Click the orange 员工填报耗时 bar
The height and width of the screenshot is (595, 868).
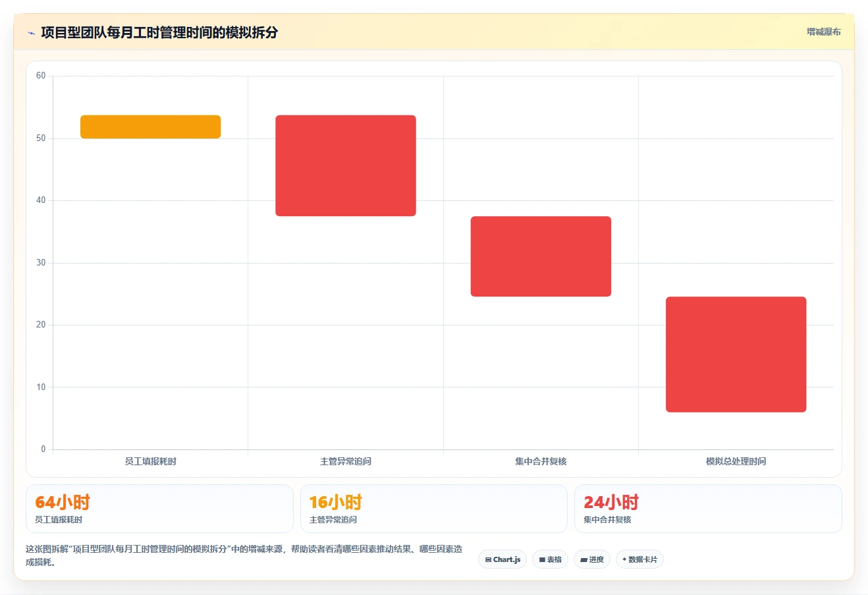(x=150, y=127)
